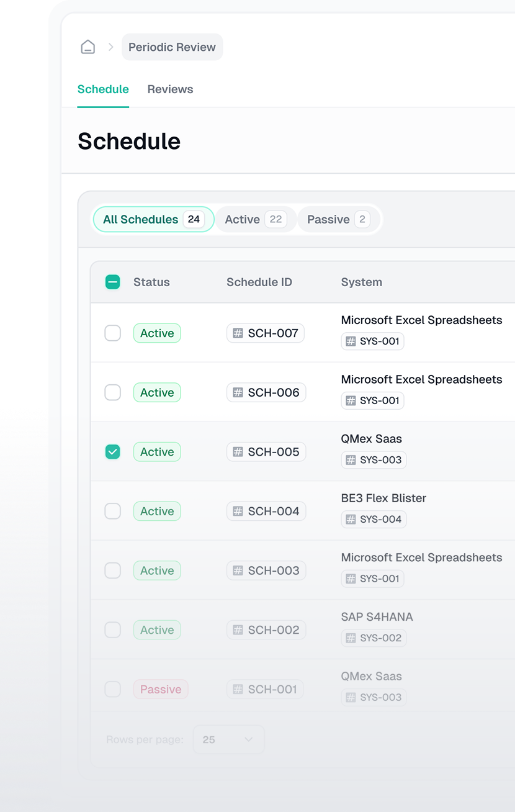Switch to the Reviews tab
The width and height of the screenshot is (515, 812).
point(170,89)
